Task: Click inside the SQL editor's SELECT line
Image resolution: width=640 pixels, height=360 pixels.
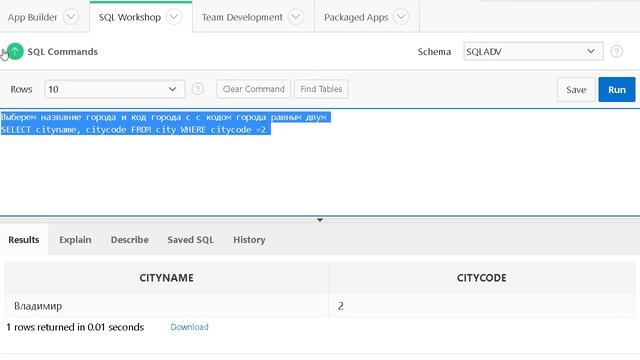Action: coord(134,130)
